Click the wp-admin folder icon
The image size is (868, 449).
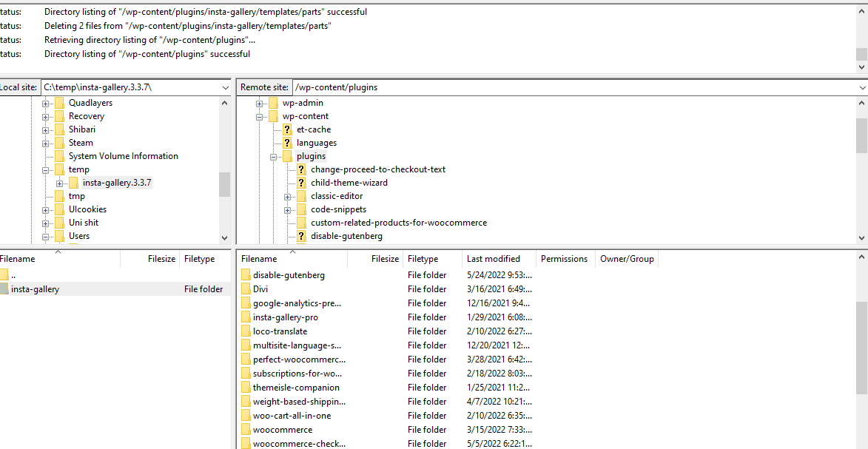coord(273,103)
